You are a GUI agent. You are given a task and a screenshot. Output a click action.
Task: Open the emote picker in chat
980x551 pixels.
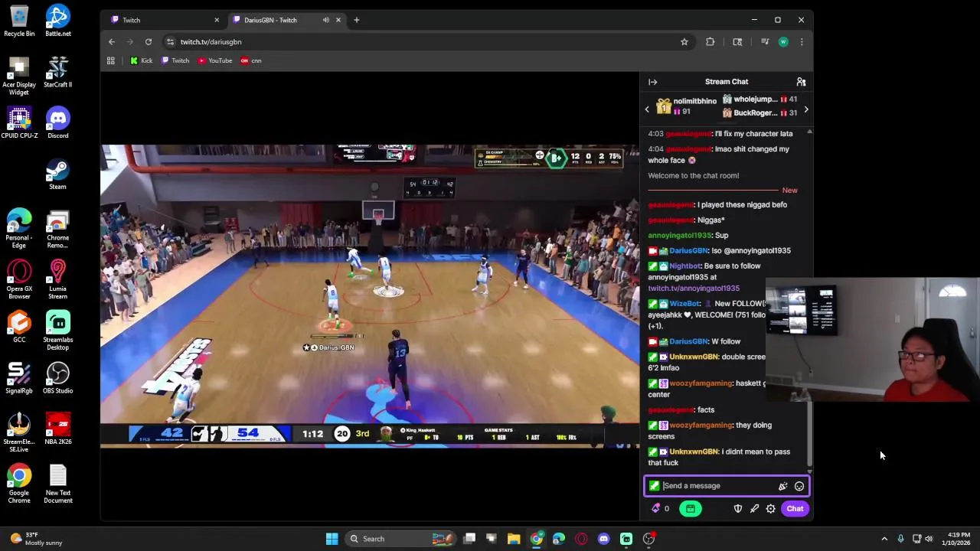point(799,486)
